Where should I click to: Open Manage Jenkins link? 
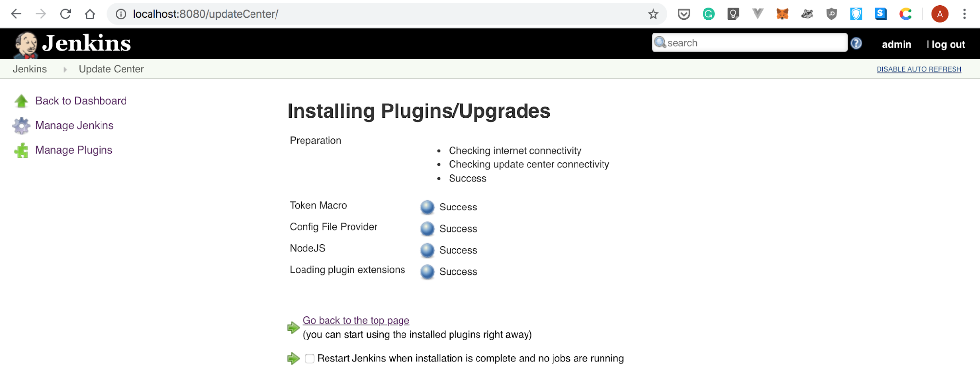[75, 125]
